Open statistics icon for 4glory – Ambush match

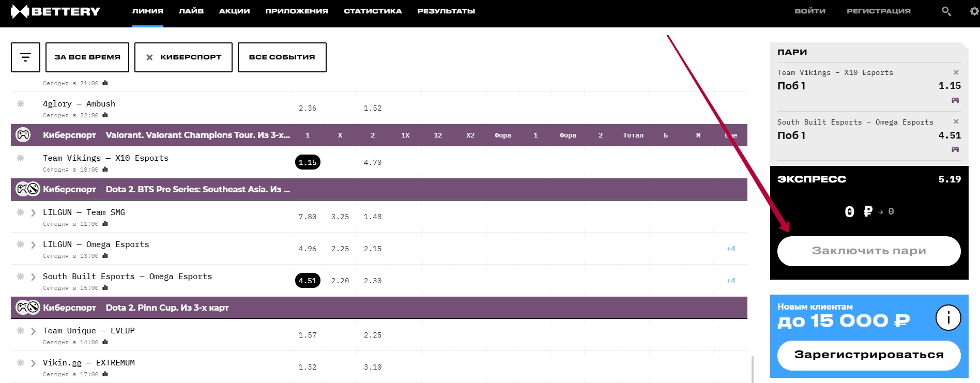coord(105,115)
